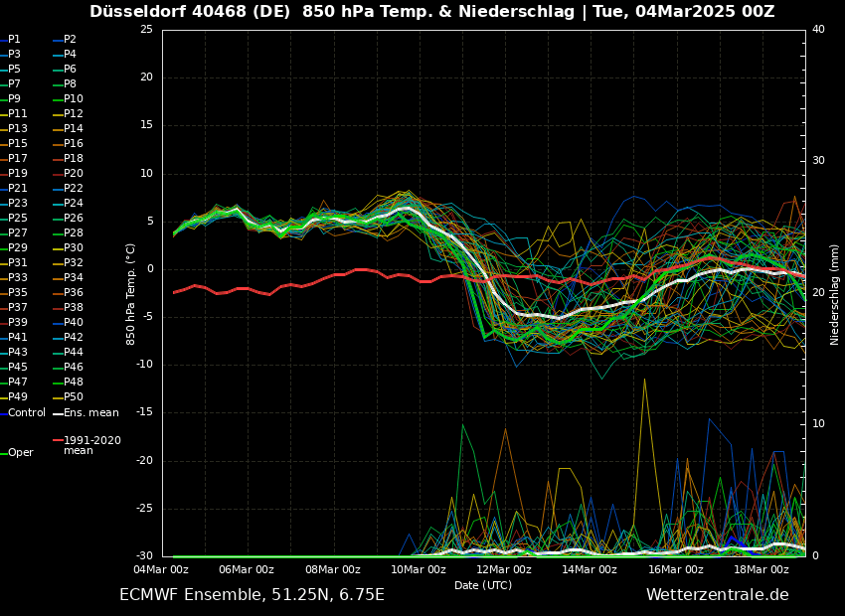This screenshot has width=845, height=616.
Task: Click the 14Mar 00z date tick
Action: tap(590, 569)
